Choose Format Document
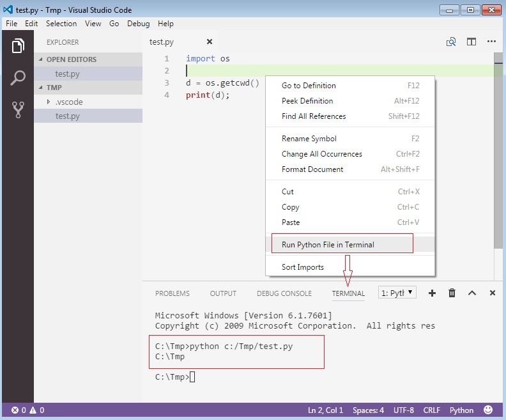Screen dimensions: 506x420 (x=350, y=169)
